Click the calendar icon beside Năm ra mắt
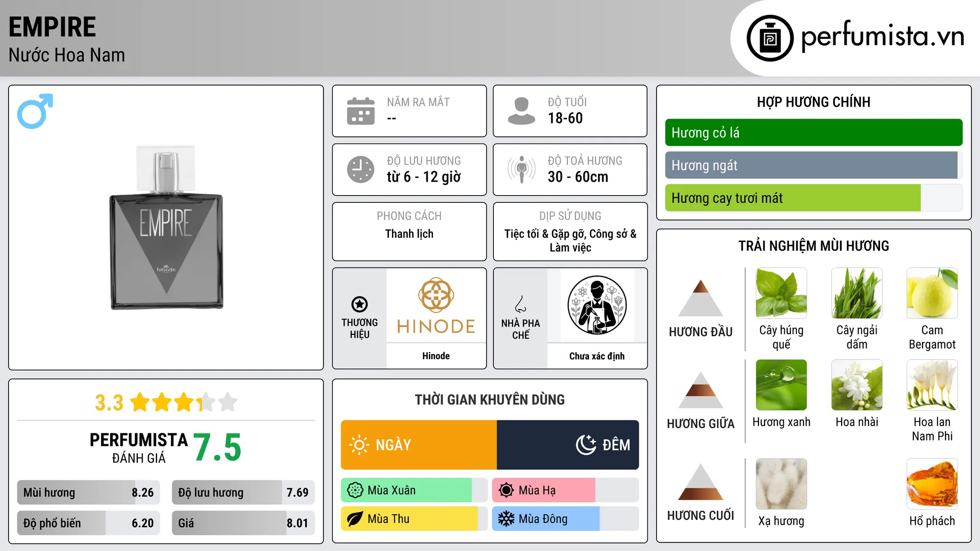The height and width of the screenshot is (551, 980). coord(361,111)
